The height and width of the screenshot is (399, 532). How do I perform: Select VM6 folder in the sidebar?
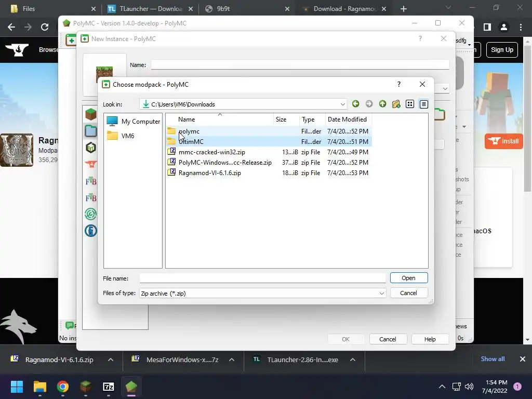[x=121, y=136]
